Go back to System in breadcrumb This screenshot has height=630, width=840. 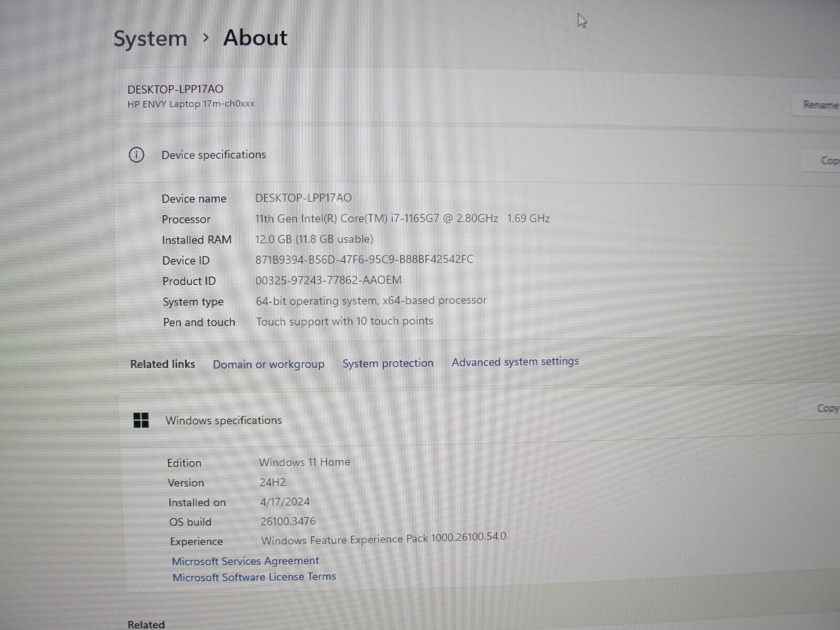point(151,39)
